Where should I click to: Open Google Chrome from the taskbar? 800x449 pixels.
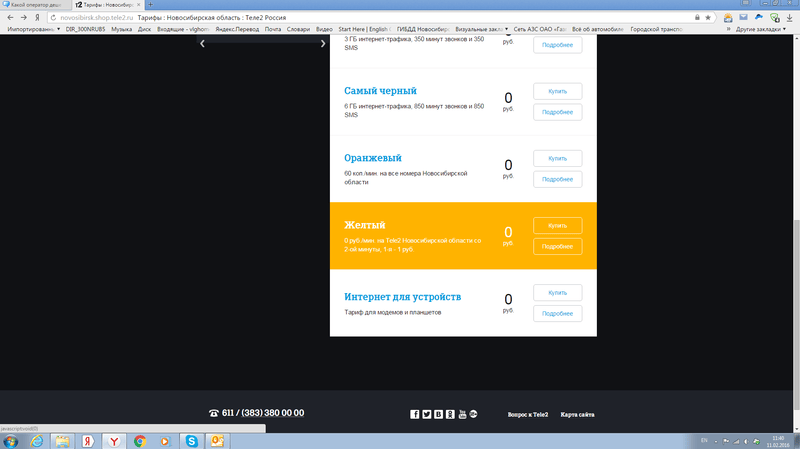pyautogui.click(x=140, y=441)
